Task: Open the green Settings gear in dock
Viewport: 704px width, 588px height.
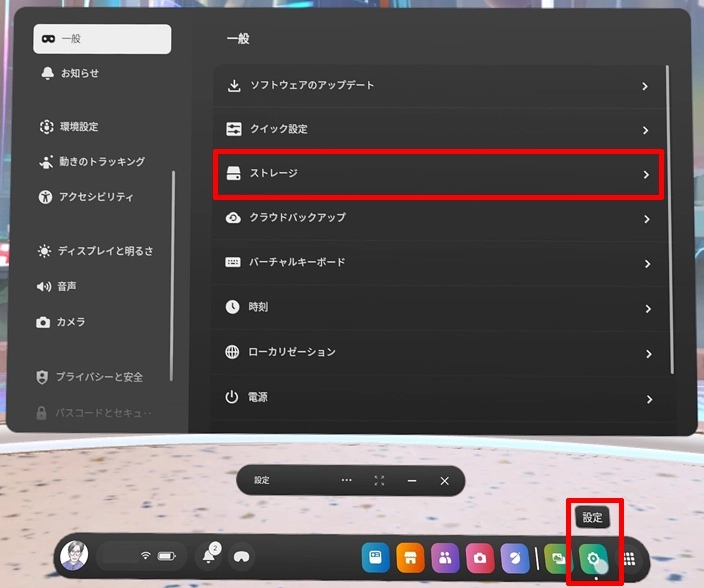Action: coord(593,559)
